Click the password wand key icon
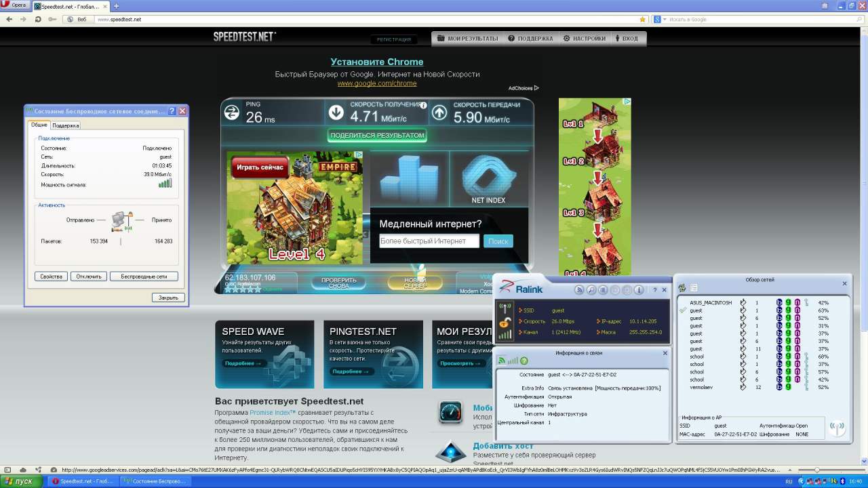The height and width of the screenshot is (488, 868). click(53, 19)
